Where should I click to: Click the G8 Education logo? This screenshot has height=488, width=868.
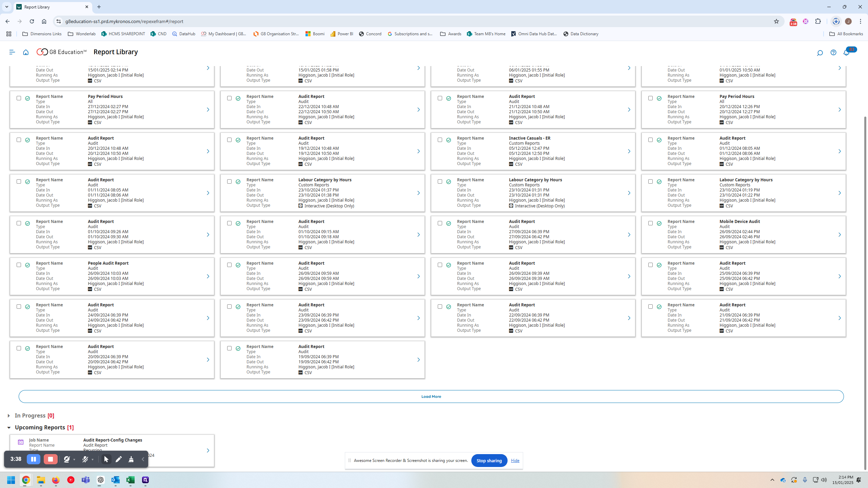[61, 52]
